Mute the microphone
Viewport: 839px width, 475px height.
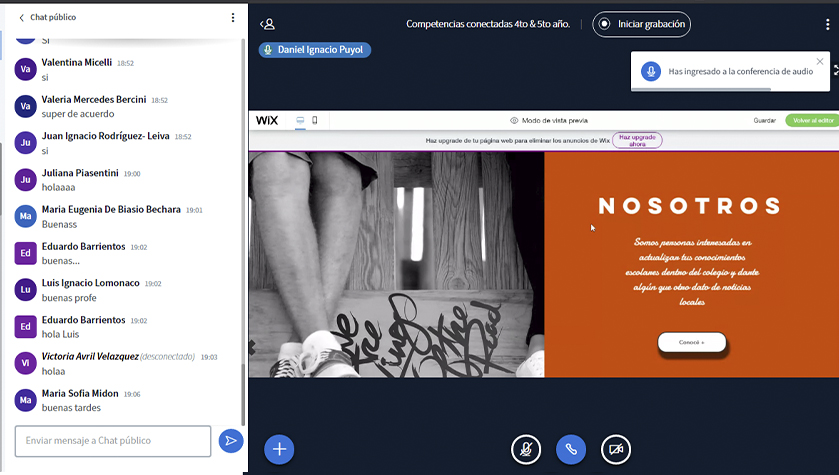(x=526, y=449)
